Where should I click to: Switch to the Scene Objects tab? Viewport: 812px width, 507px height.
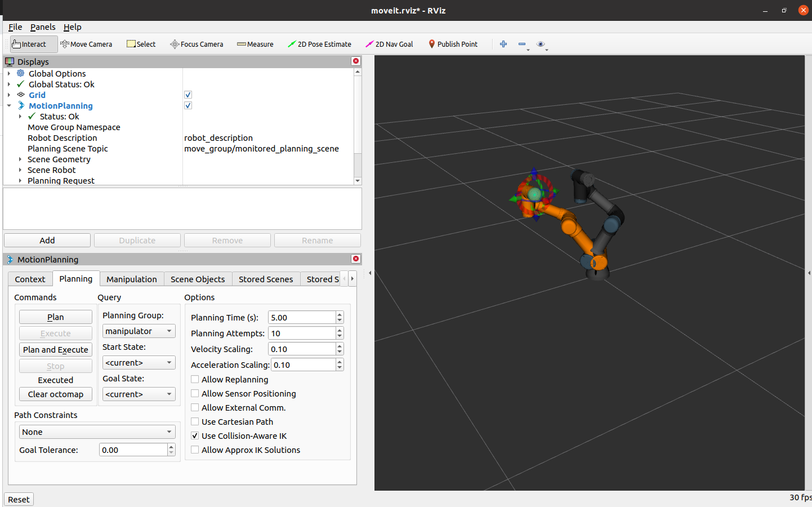click(198, 278)
